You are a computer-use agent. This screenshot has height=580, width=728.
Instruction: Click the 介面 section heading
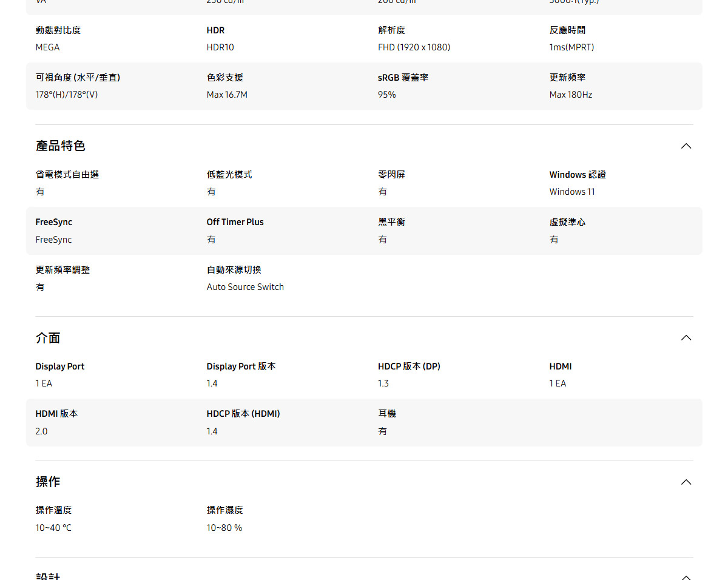48,338
